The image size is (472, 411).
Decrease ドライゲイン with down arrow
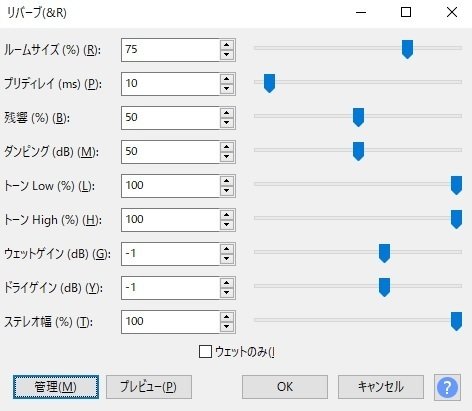pyautogui.click(x=227, y=293)
